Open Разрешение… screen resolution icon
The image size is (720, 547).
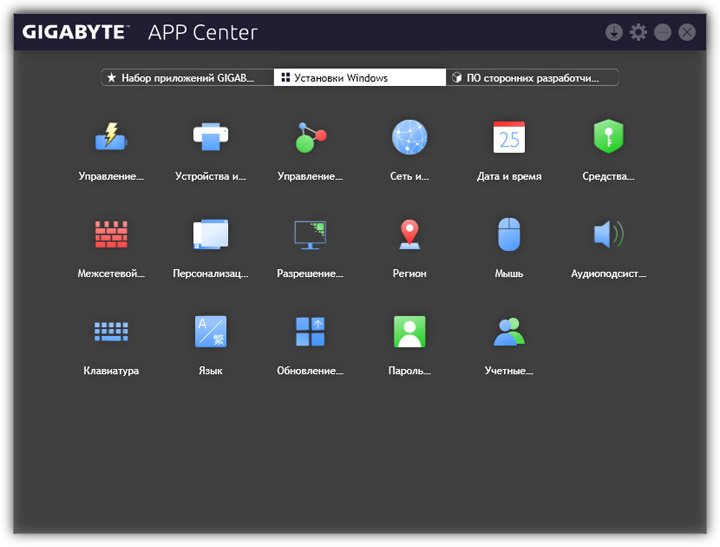click(x=310, y=234)
